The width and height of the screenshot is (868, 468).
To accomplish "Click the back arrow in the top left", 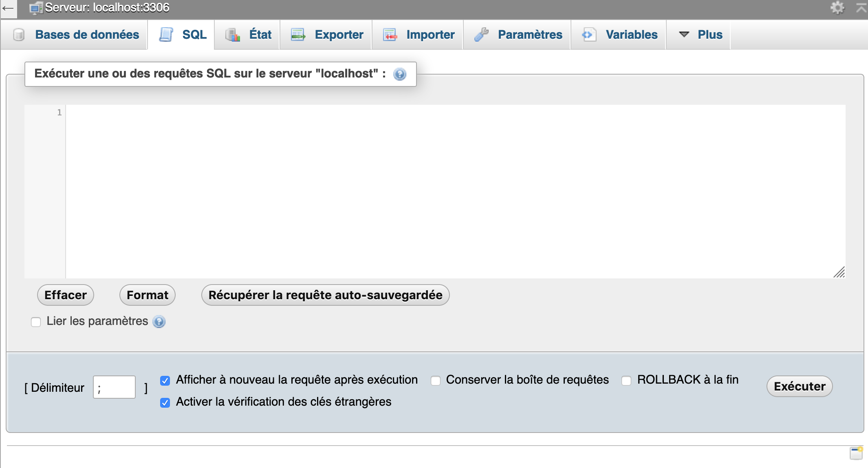I will (8, 8).
